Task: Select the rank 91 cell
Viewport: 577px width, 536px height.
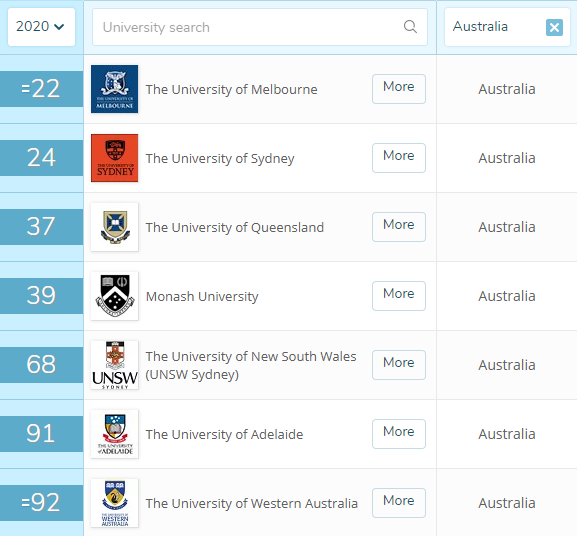Action: pyautogui.click(x=41, y=434)
